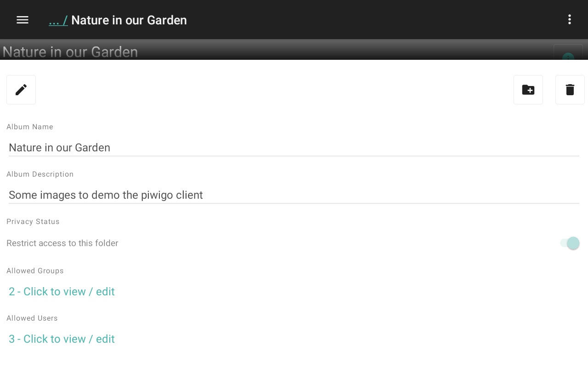Click the 'Album Name' field label

click(x=30, y=127)
